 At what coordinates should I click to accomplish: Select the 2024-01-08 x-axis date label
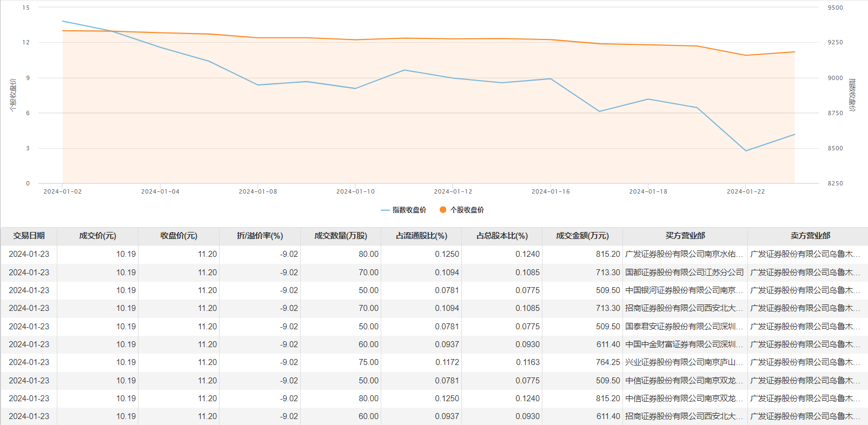tap(258, 191)
